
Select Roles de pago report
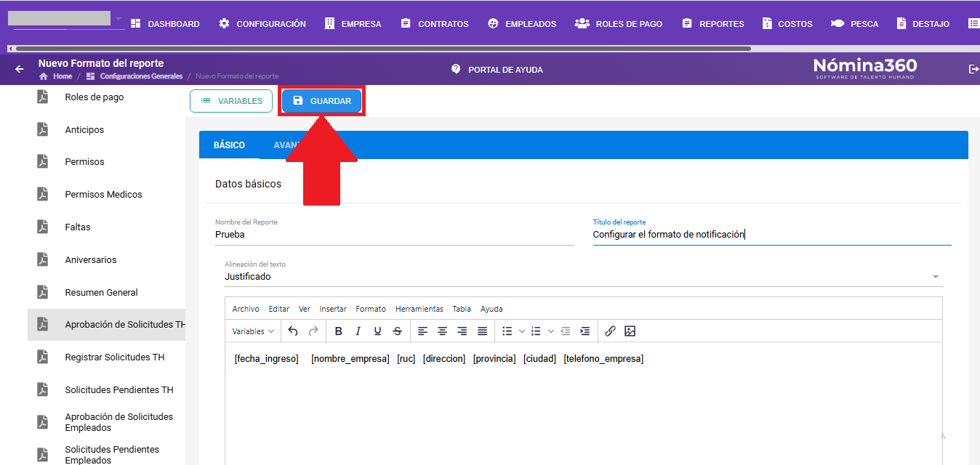[x=106, y=97]
